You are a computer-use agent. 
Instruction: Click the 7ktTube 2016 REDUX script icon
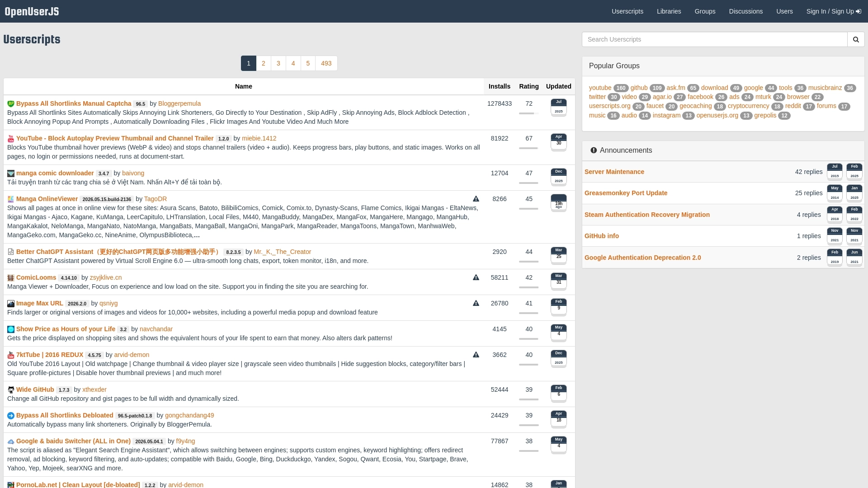point(11,355)
